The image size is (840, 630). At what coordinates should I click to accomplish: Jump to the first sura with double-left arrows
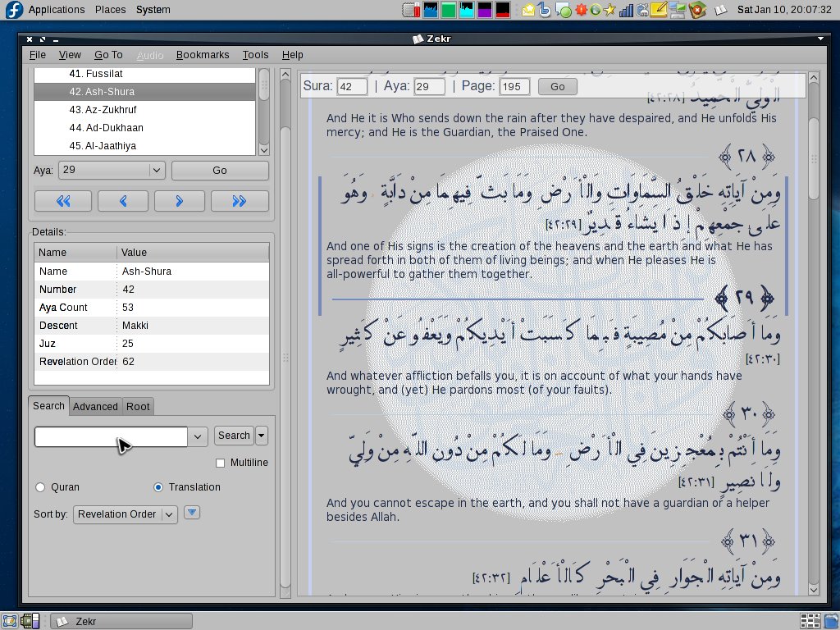(x=63, y=201)
